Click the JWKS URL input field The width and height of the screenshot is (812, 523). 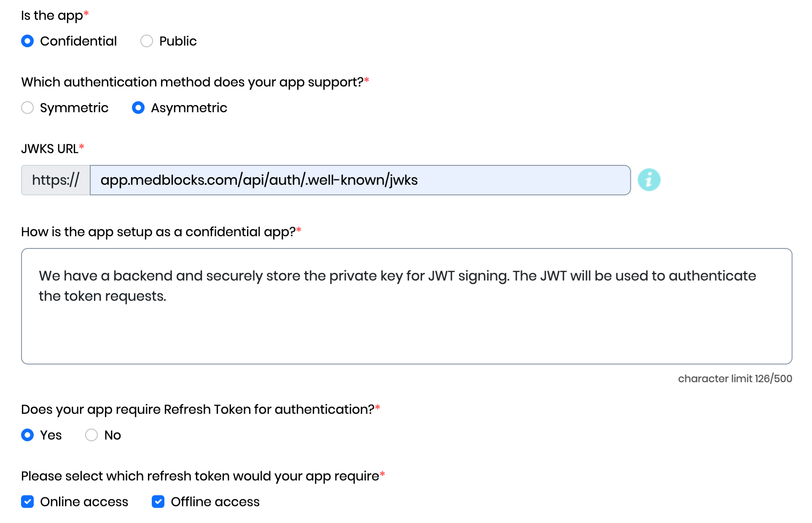click(x=360, y=180)
